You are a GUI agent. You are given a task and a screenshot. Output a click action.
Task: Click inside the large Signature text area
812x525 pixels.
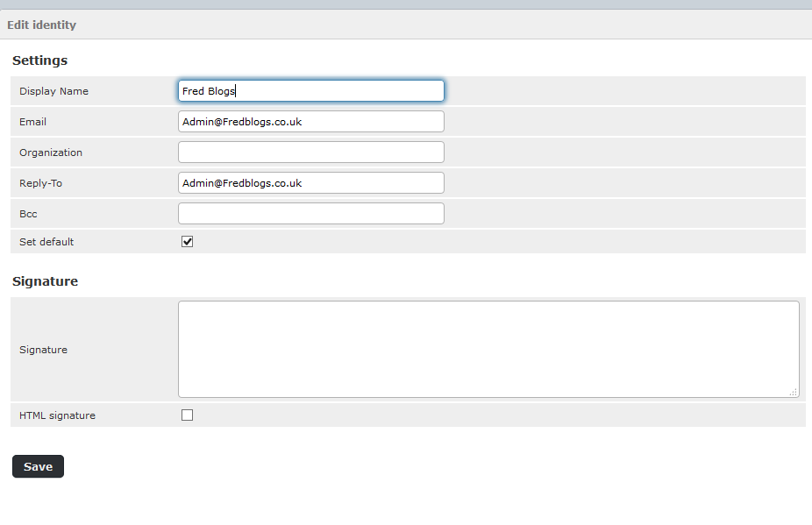click(488, 349)
